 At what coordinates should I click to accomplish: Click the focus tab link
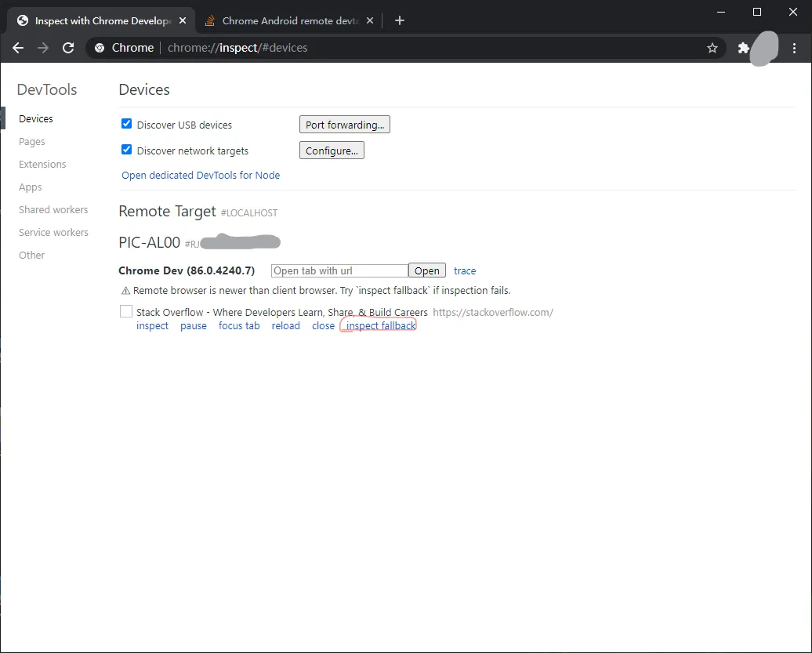[x=239, y=326]
